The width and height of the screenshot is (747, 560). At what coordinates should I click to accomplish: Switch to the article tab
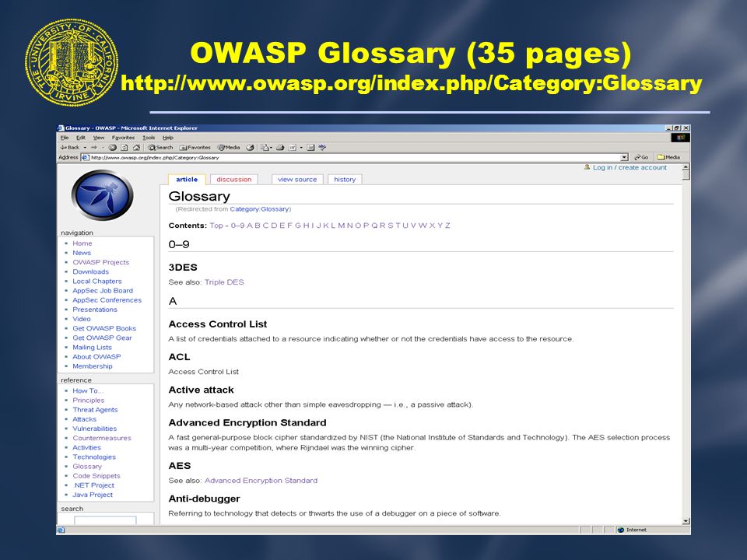click(x=187, y=180)
